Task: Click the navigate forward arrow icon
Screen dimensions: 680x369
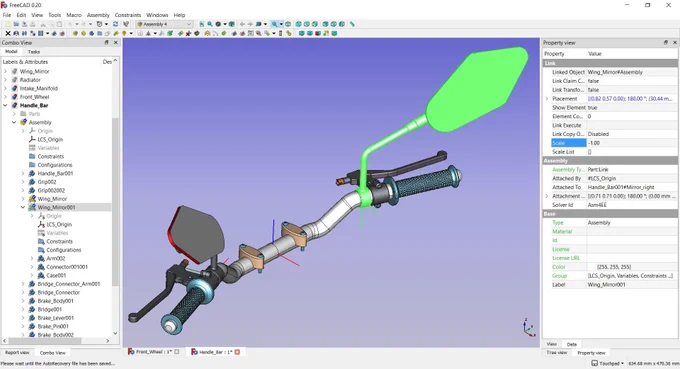Action: click(x=250, y=24)
